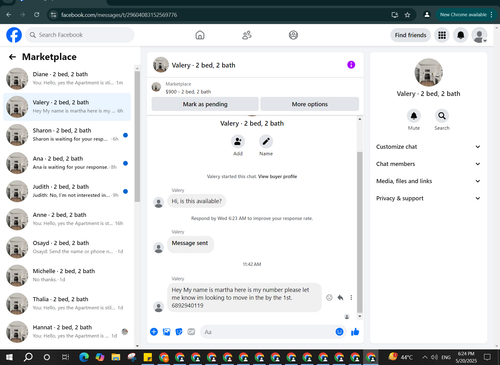Choose a GIF in the composer

click(x=191, y=332)
